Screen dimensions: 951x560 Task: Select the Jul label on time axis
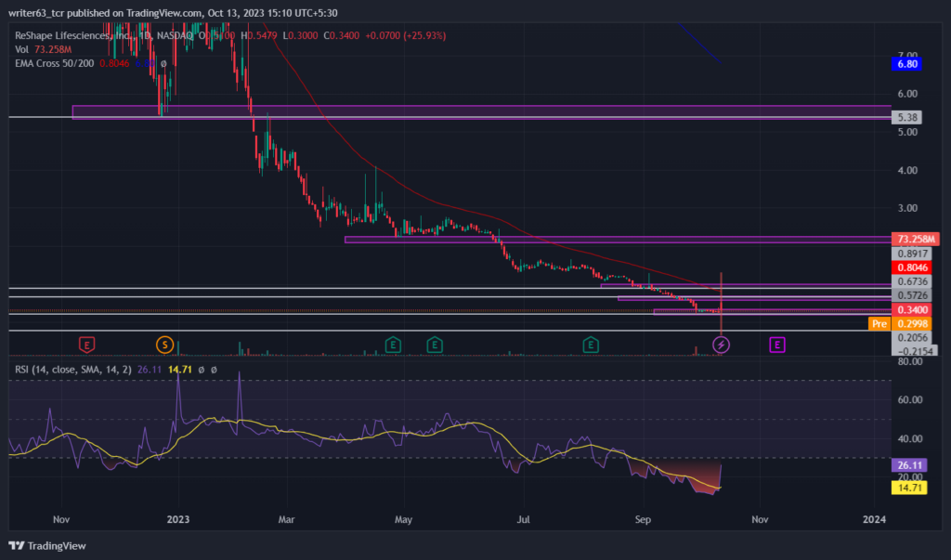click(524, 519)
